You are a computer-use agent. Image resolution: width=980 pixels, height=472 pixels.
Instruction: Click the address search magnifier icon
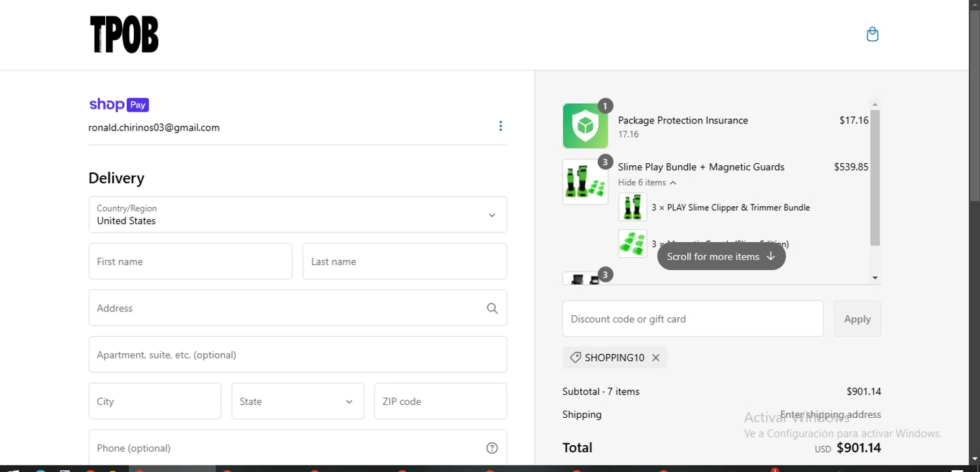(x=492, y=308)
